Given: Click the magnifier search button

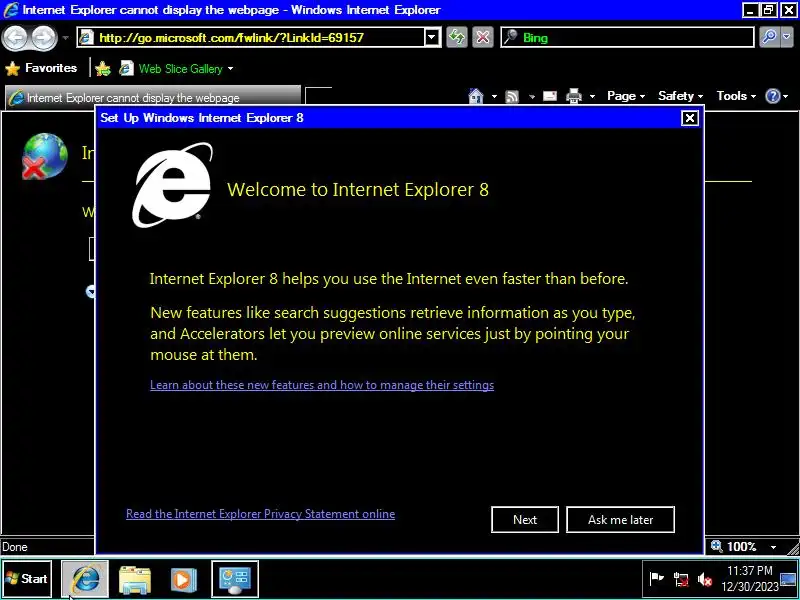Looking at the screenshot, I should coord(769,37).
